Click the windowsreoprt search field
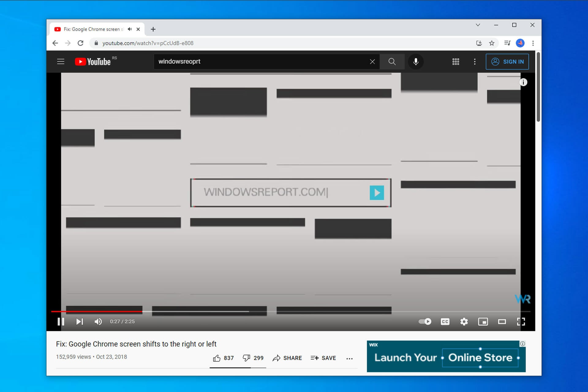Image resolution: width=588 pixels, height=392 pixels. point(260,62)
